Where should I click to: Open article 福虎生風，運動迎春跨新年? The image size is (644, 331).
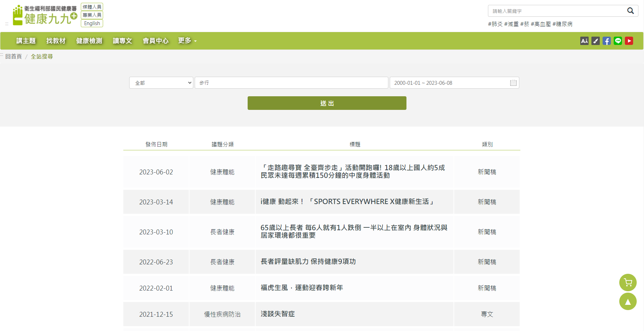[x=302, y=288]
